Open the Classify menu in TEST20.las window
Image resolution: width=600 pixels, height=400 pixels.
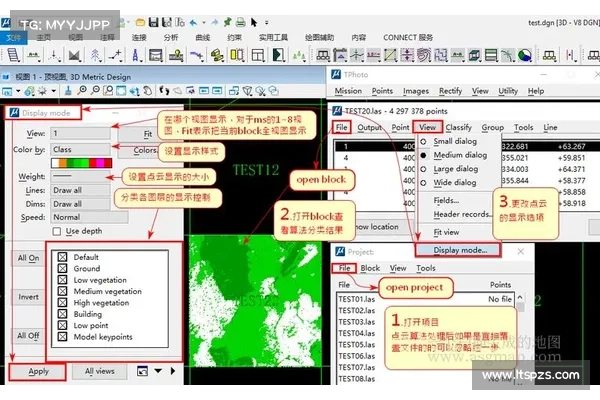pos(458,127)
